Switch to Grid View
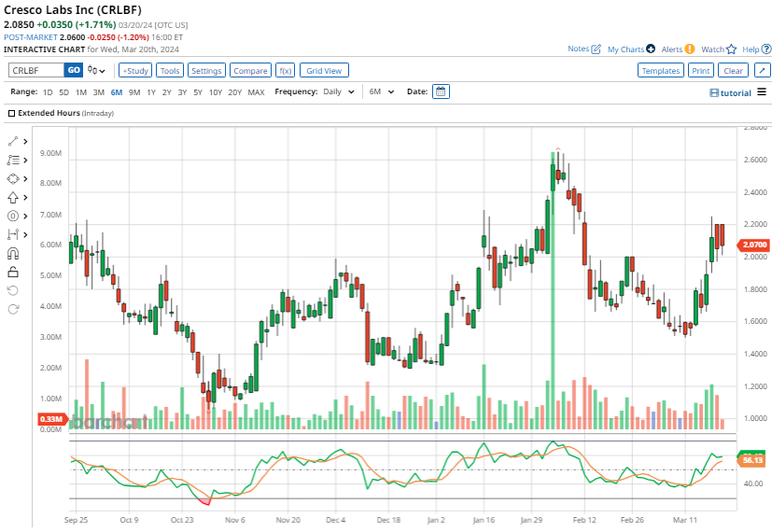The height and width of the screenshot is (532, 772). click(x=325, y=70)
